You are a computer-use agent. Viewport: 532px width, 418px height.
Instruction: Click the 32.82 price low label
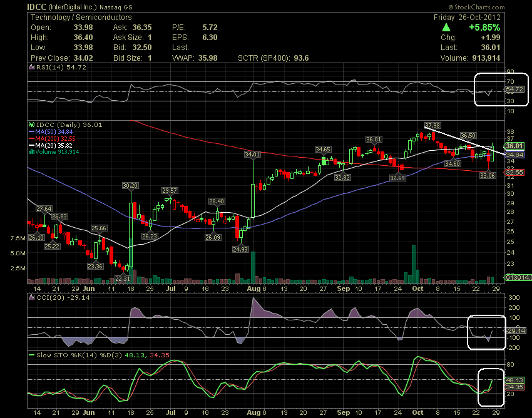(x=342, y=177)
